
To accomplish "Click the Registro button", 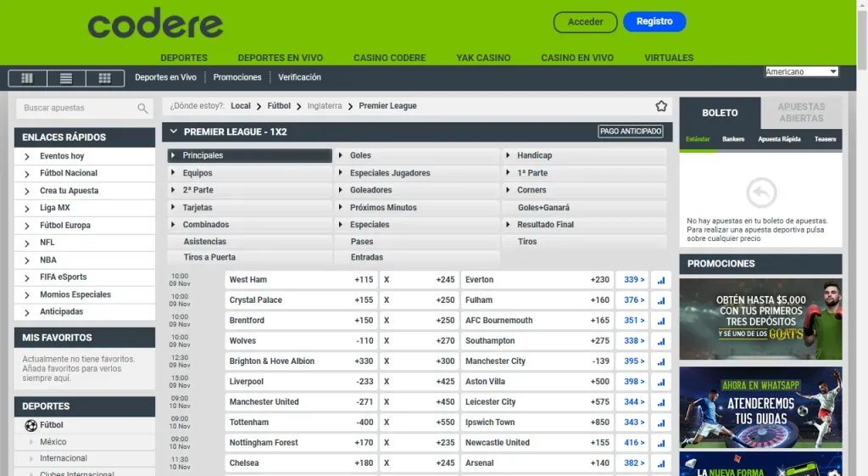I will tap(654, 22).
